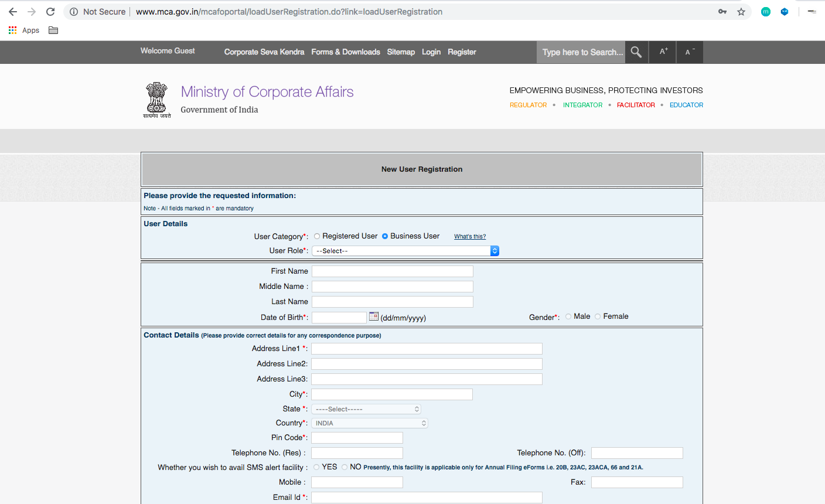Click the browser forward arrow
Viewport: 825px width, 504px height.
pos(32,12)
